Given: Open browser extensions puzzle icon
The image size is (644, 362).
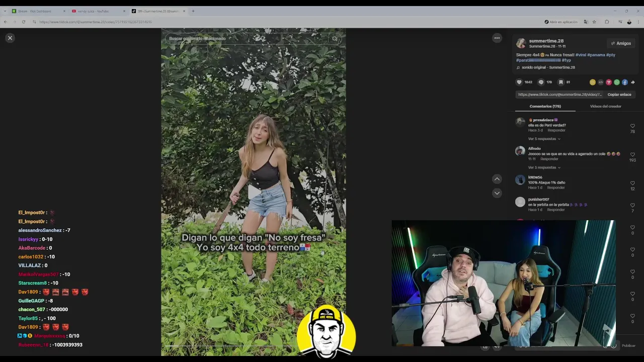Looking at the screenshot, I should 607,22.
